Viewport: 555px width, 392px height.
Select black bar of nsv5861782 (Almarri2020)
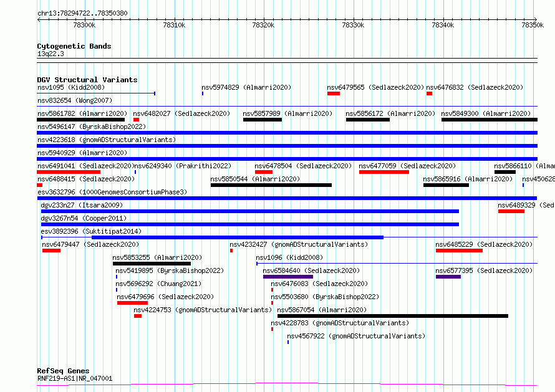point(80,120)
